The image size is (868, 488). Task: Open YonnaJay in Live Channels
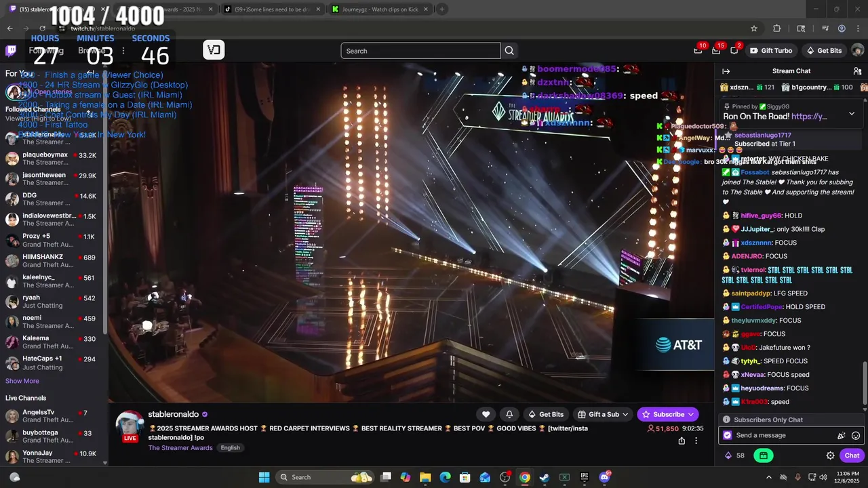point(53,457)
